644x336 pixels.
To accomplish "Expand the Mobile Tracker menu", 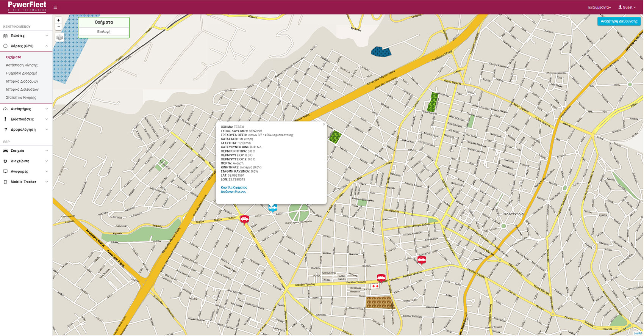I will point(26,182).
